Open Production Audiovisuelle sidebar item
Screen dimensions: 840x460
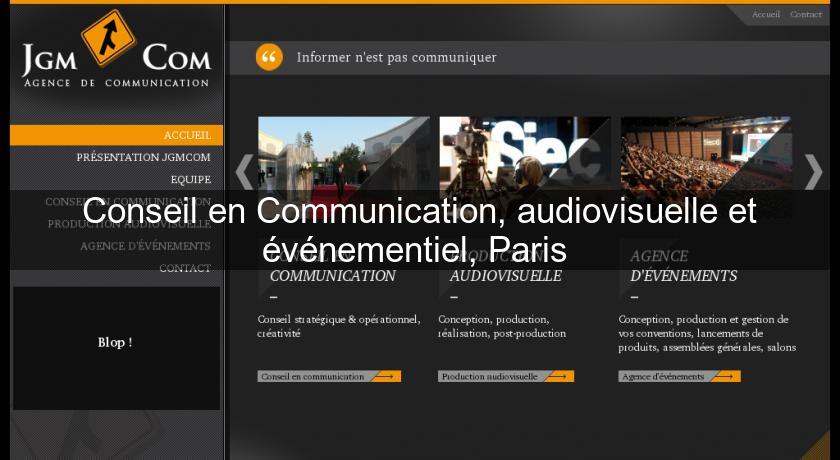(129, 224)
